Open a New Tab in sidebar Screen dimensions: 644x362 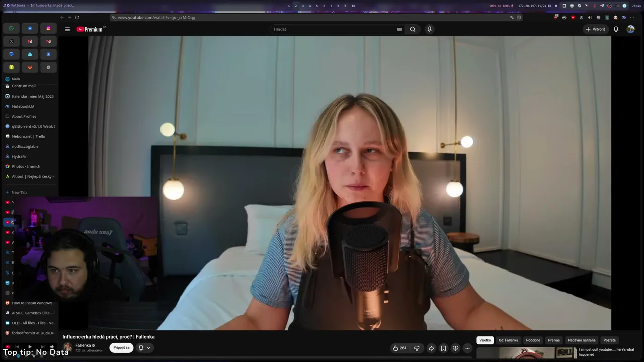pos(29,192)
